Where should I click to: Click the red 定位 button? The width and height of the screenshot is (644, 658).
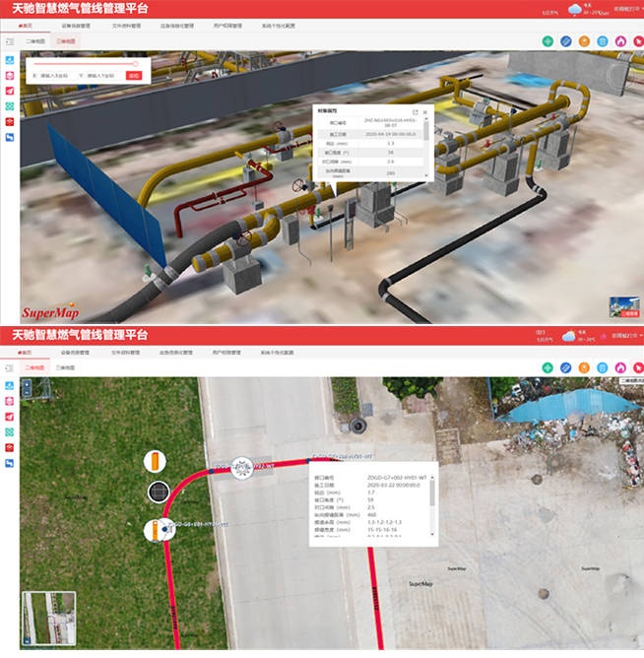point(134,75)
